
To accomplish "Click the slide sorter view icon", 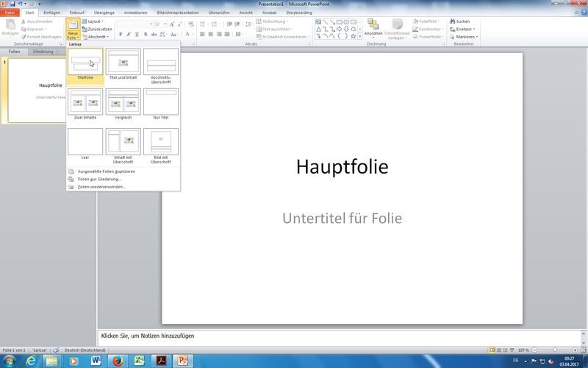I will click(500, 350).
